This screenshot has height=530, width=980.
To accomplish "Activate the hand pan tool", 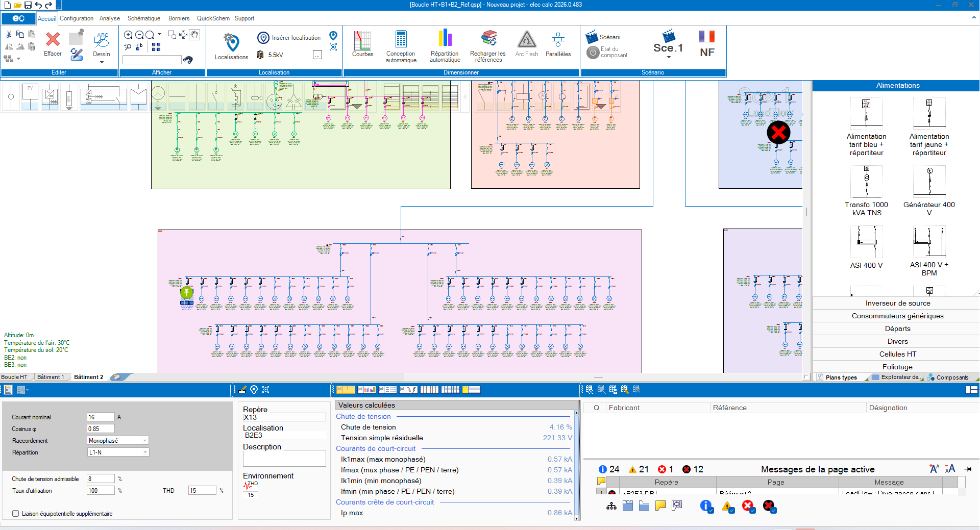I will tap(195, 35).
